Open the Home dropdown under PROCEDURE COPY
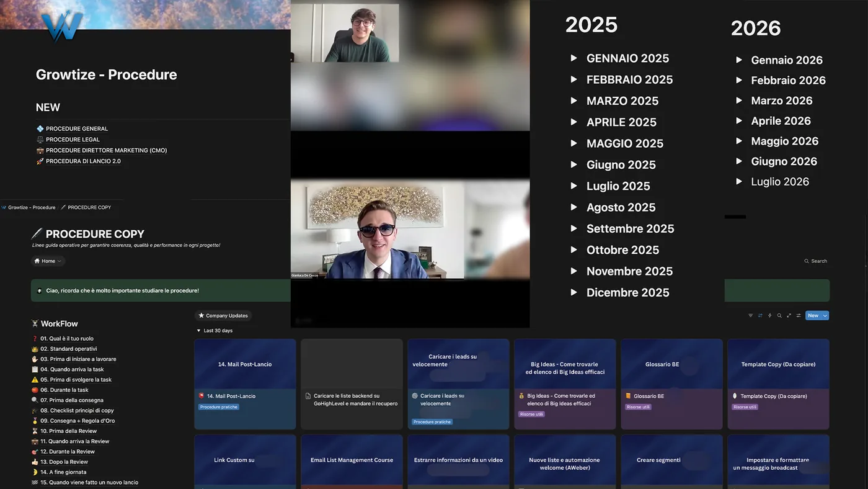 (48, 261)
